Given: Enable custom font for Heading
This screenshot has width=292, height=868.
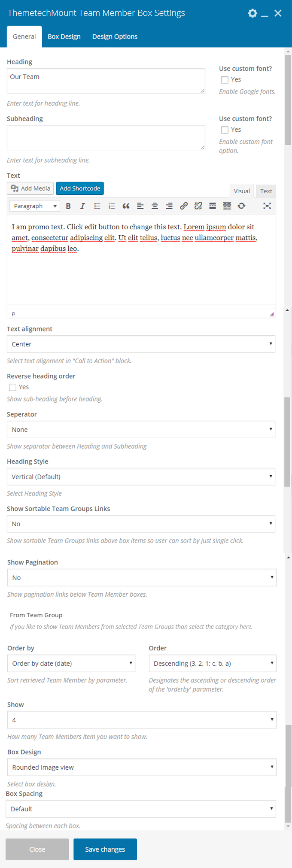Looking at the screenshot, I should tap(225, 80).
